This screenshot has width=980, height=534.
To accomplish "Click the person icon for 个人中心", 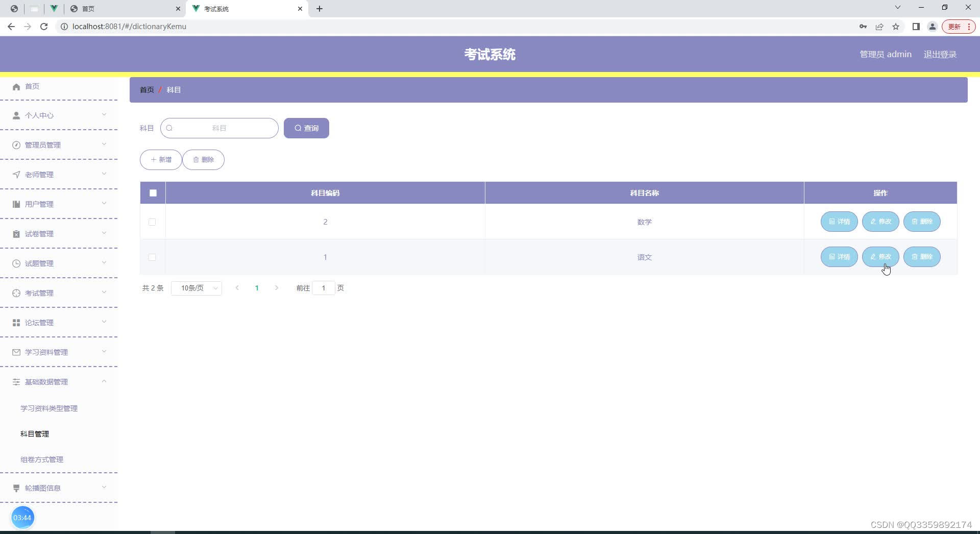I will point(16,115).
